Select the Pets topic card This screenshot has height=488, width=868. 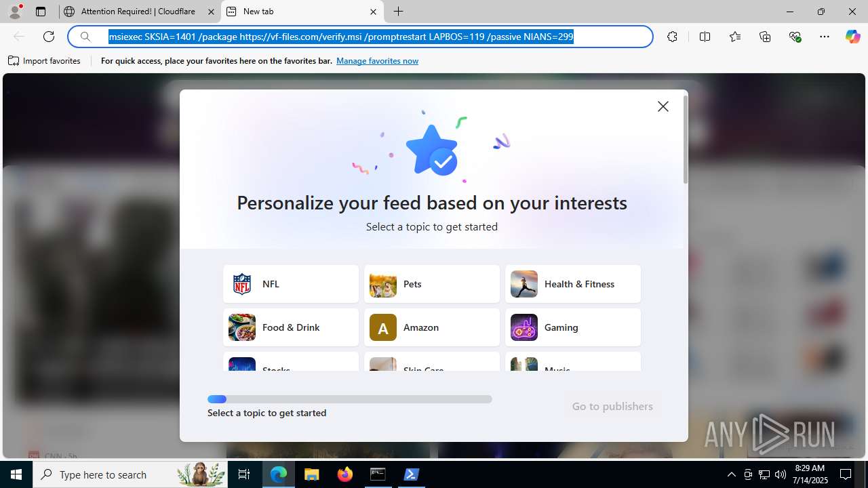pos(432,284)
